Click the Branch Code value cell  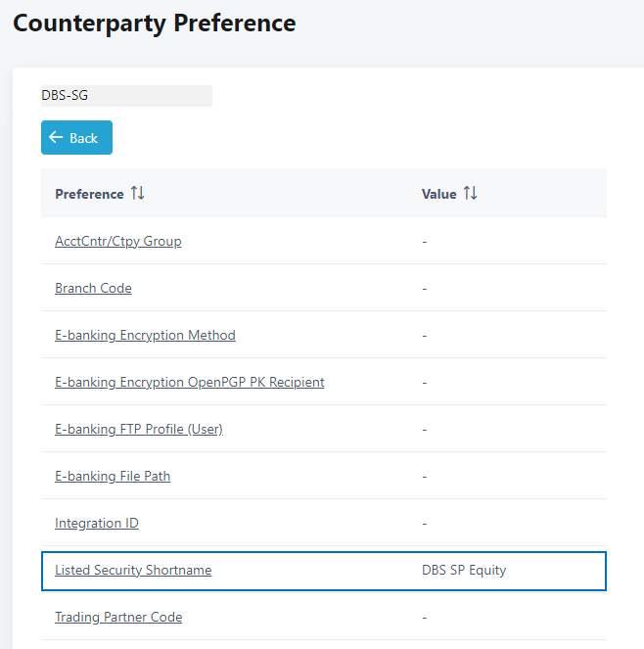point(425,288)
